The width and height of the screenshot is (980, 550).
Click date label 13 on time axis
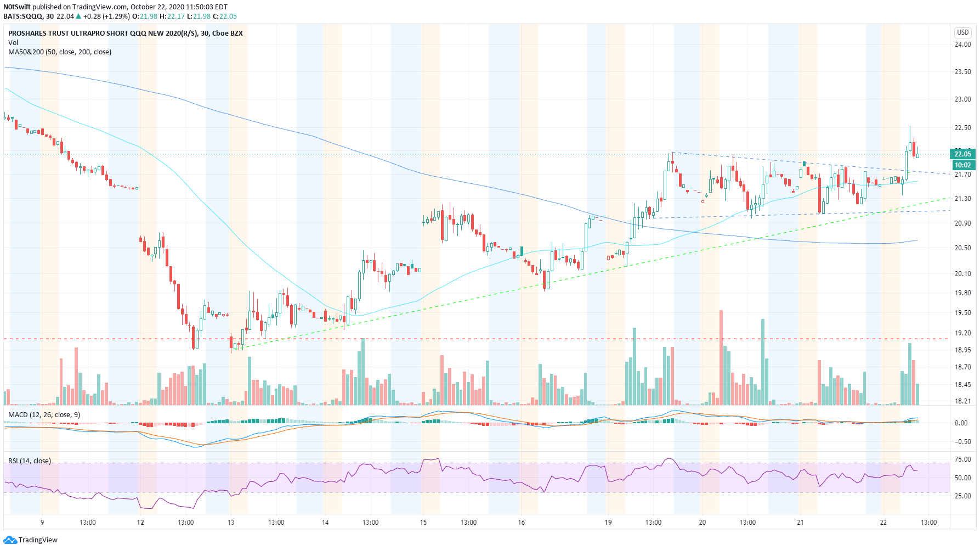click(x=231, y=523)
